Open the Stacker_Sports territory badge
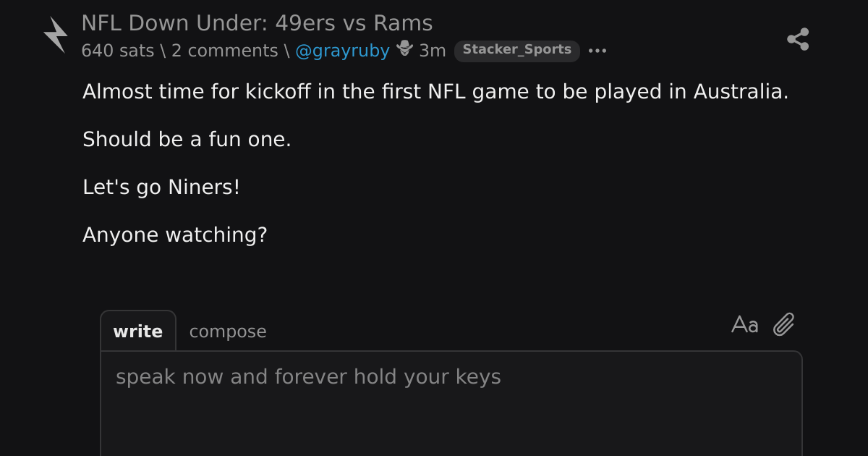Viewport: 868px width, 456px height. (516, 51)
